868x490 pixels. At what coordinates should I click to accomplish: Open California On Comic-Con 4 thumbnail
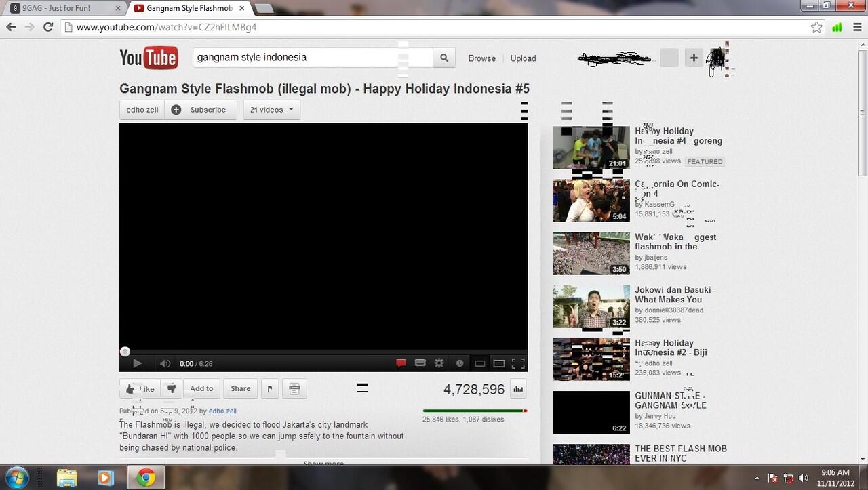point(591,201)
